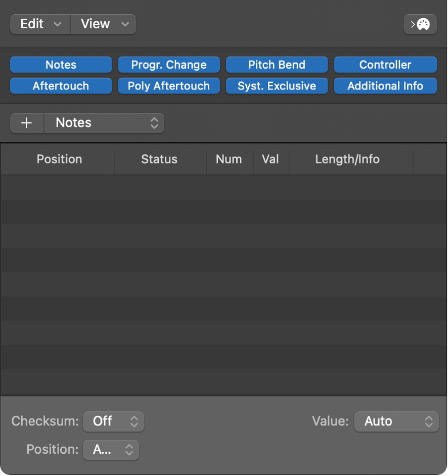Toggle the Controller event filter
The height and width of the screenshot is (476, 448).
click(x=385, y=65)
